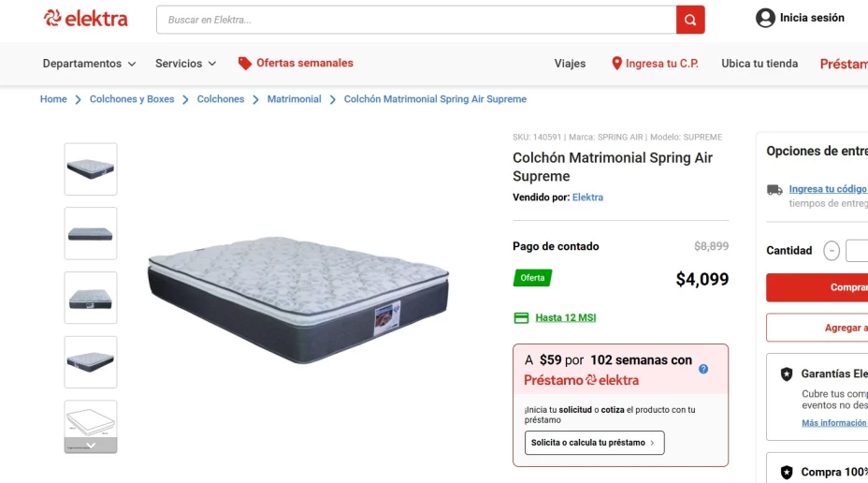Viewport: 868px width, 483px height.
Task: Click the delivery truck icon
Action: (774, 189)
